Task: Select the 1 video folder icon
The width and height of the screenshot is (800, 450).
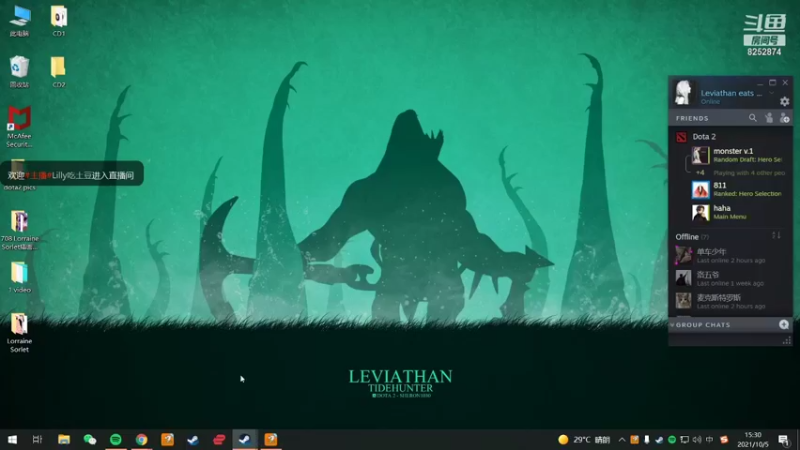Action: (19, 277)
